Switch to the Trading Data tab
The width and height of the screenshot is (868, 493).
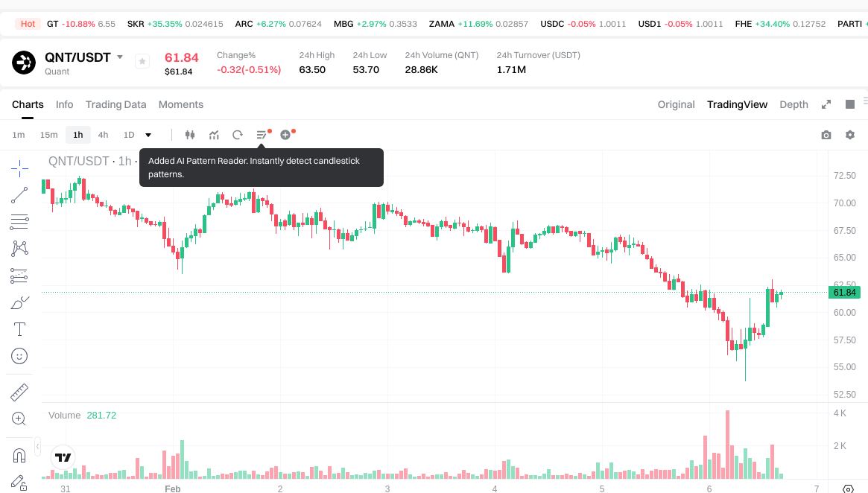tap(115, 104)
